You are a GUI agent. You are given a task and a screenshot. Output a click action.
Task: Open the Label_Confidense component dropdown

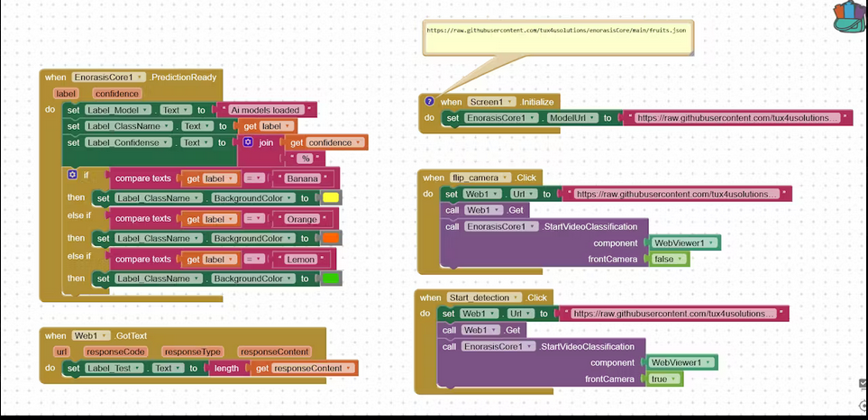[128, 142]
